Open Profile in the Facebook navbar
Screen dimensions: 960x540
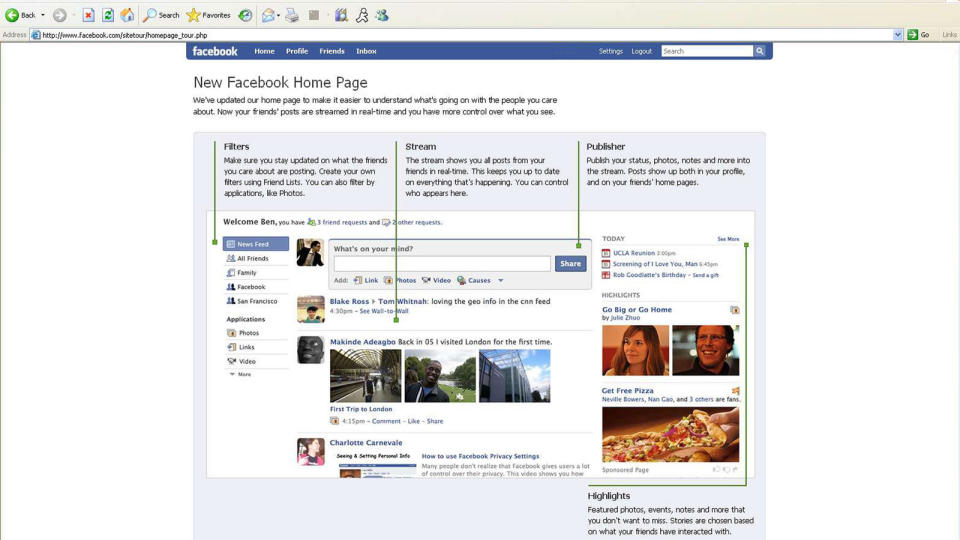tap(297, 51)
